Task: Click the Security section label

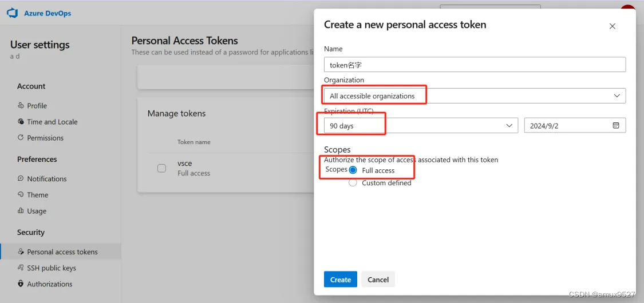Action: pos(31,232)
